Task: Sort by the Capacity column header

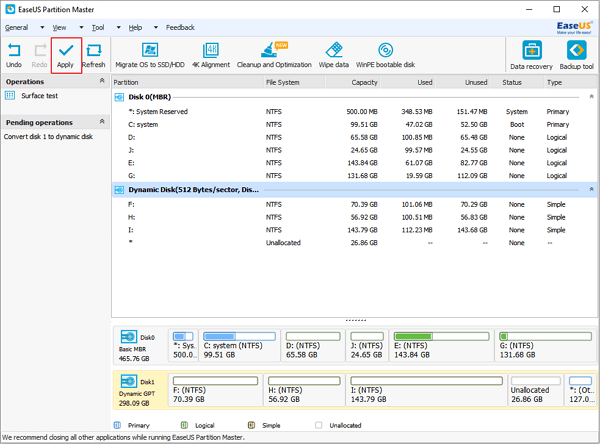Action: click(x=353, y=82)
